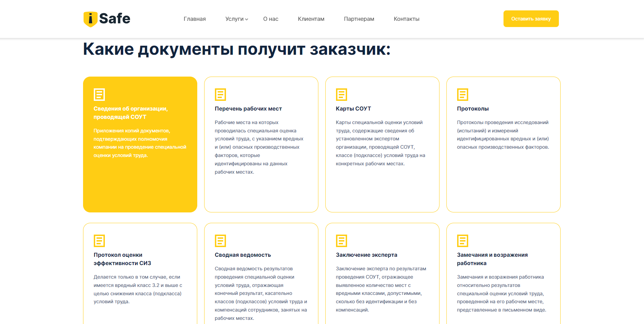The height and width of the screenshot is (324, 644).
Task: Click description starting Замечания и возражения работника относительно
Action: coord(501,294)
